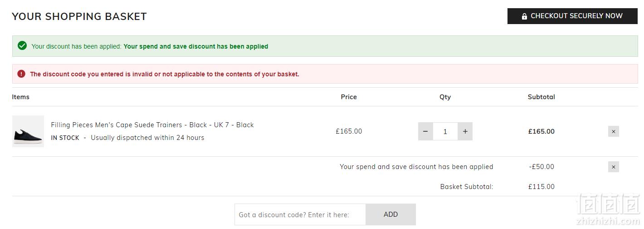
Task: Click the padlock icon on checkout button
Action: tap(524, 16)
